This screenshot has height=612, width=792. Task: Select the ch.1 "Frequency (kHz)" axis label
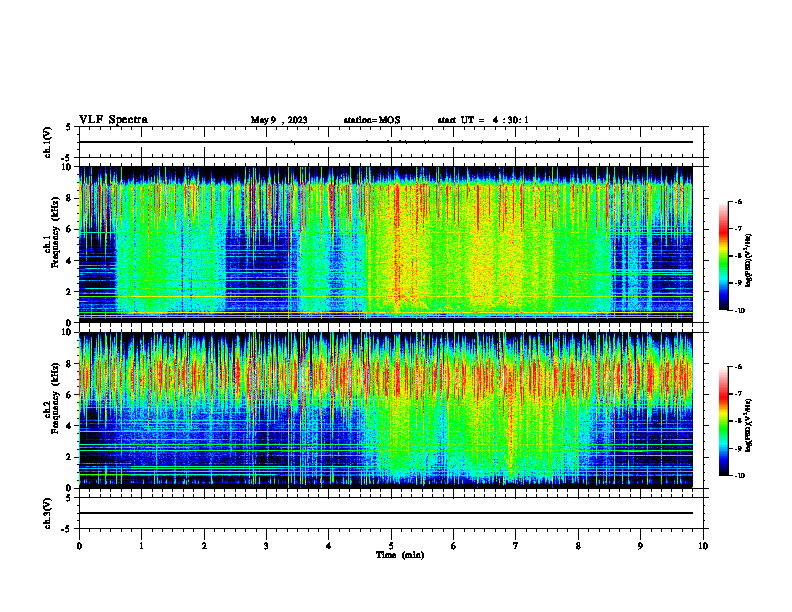[55, 232]
